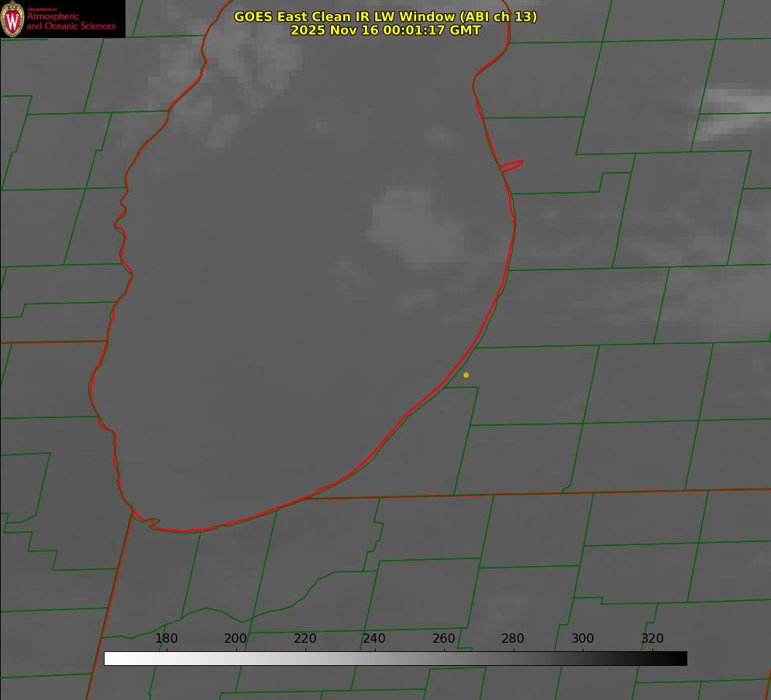The height and width of the screenshot is (700, 771).
Task: Click the 180 colorbar tick label
Action: point(167,639)
